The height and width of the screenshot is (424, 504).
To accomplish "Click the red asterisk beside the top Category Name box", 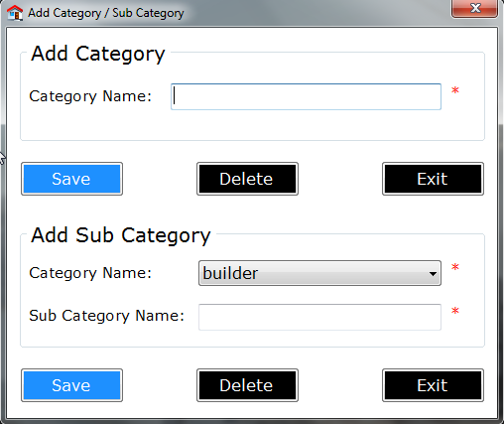I will coord(455,90).
